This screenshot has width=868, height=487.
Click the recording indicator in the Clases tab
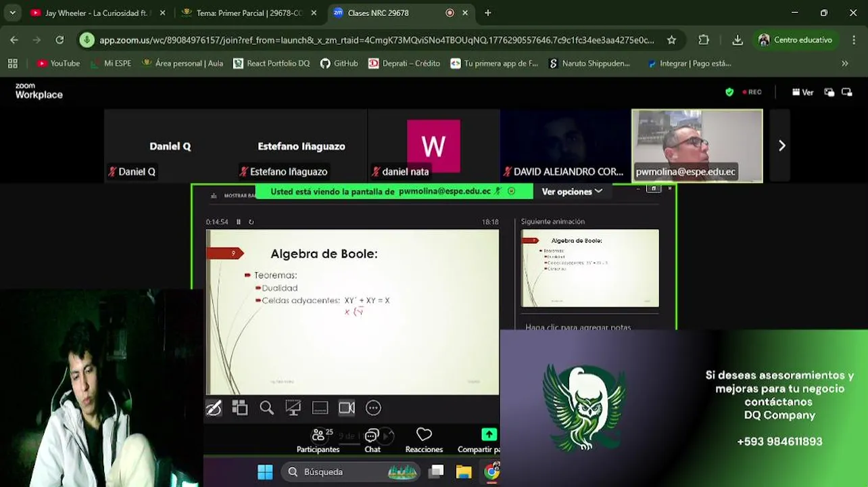coord(450,13)
